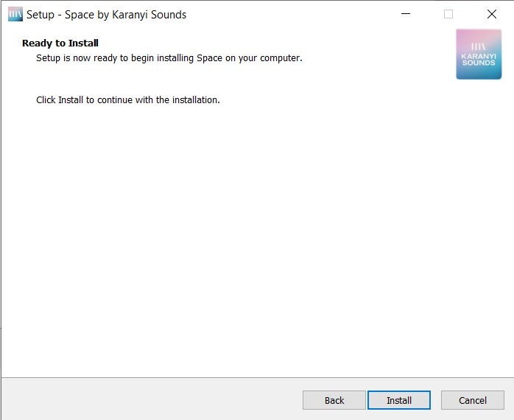
Task: Click the Karanyi Sounds logo image
Action: coord(479,54)
